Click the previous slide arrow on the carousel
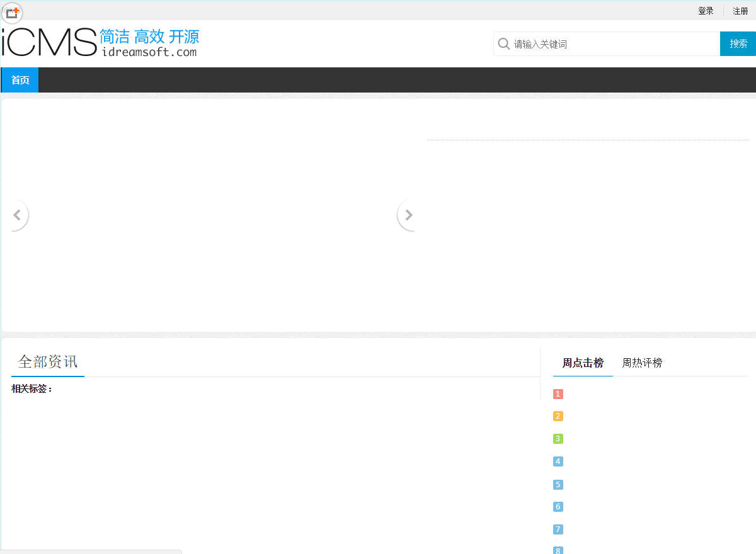This screenshot has height=554, width=756. (18, 215)
